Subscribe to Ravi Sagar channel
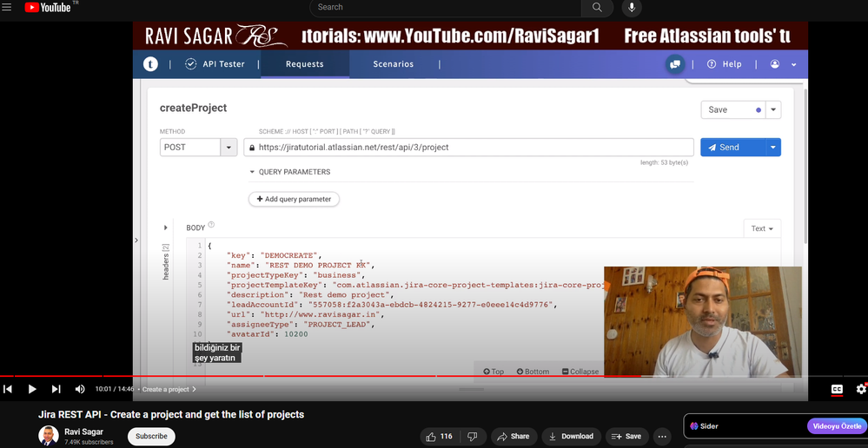 pos(152,437)
